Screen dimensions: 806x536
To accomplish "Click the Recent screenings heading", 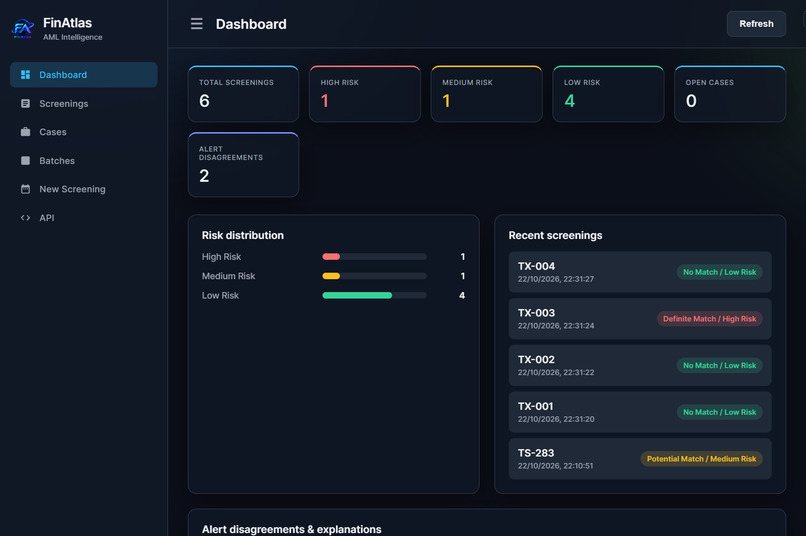I will pyautogui.click(x=555, y=235).
